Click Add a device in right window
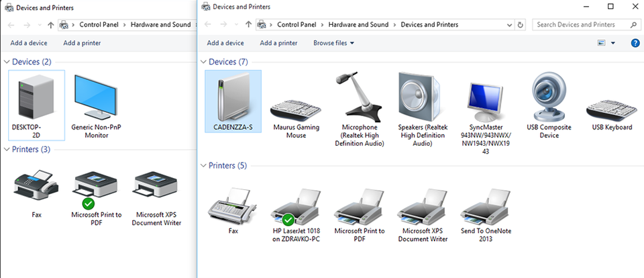Viewport: 644px width, 278px height. point(225,43)
